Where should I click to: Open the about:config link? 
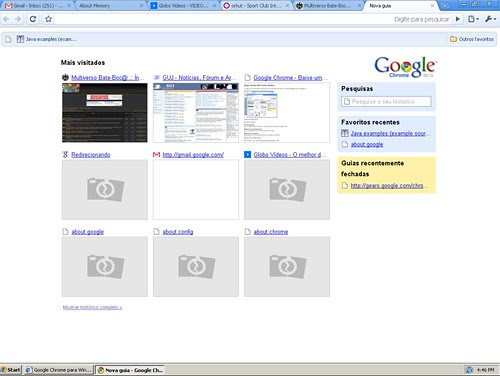click(178, 232)
